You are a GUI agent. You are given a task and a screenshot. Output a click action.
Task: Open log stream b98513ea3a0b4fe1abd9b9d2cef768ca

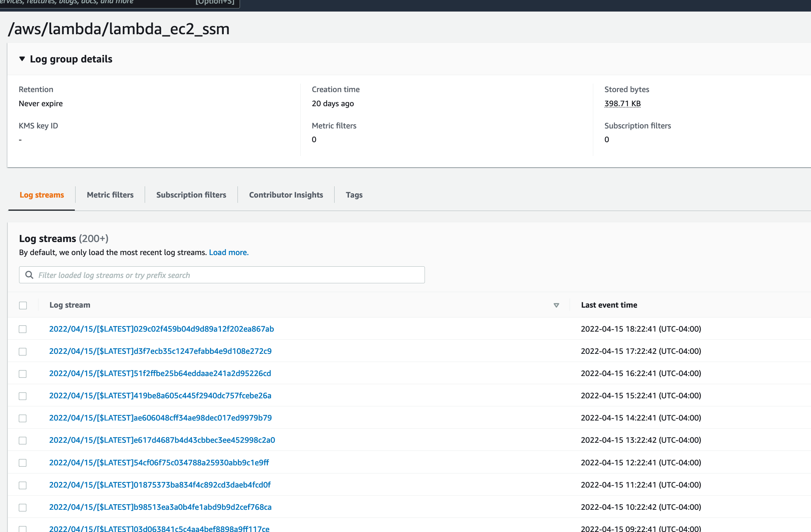click(160, 507)
